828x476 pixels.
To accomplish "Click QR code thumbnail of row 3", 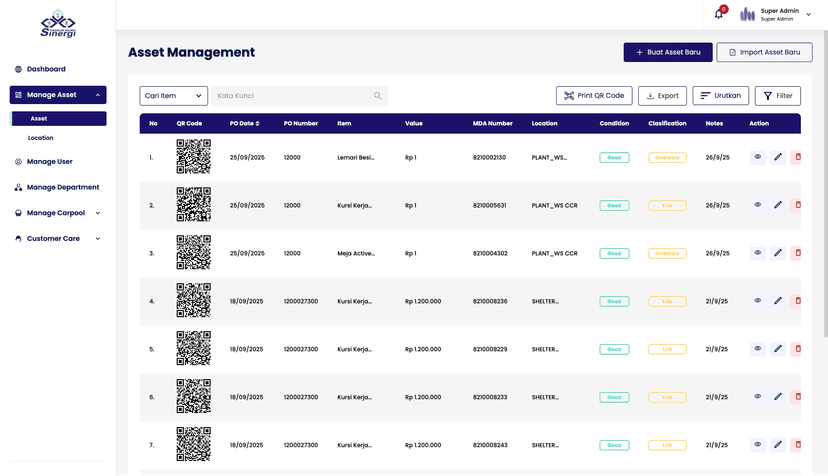I will coord(194,253).
